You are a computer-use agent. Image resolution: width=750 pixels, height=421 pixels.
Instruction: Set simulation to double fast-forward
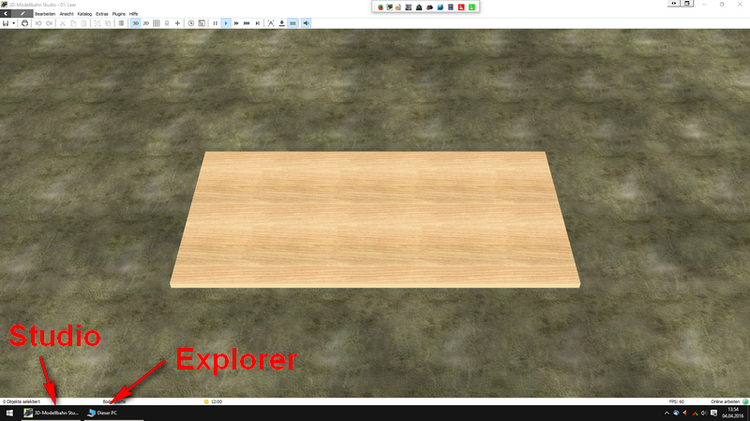236,23
